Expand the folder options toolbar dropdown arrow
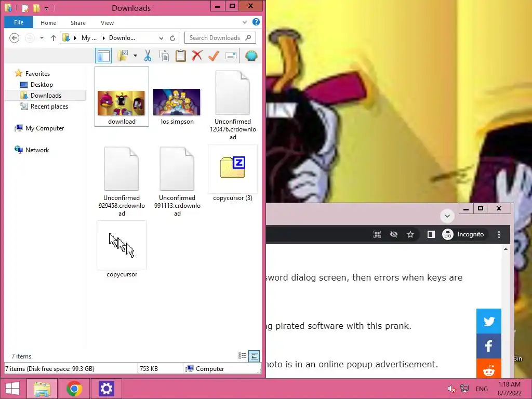Screen dimensions: 532x399 (135, 56)
